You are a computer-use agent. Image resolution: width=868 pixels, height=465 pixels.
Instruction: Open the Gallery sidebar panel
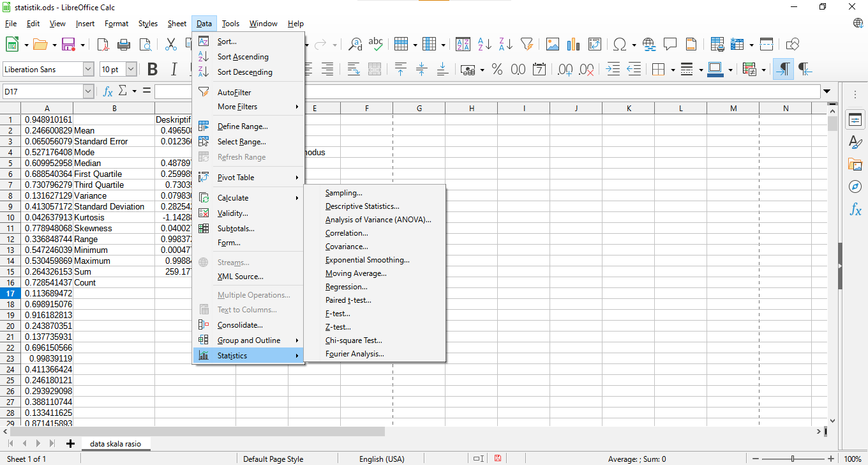click(855, 165)
